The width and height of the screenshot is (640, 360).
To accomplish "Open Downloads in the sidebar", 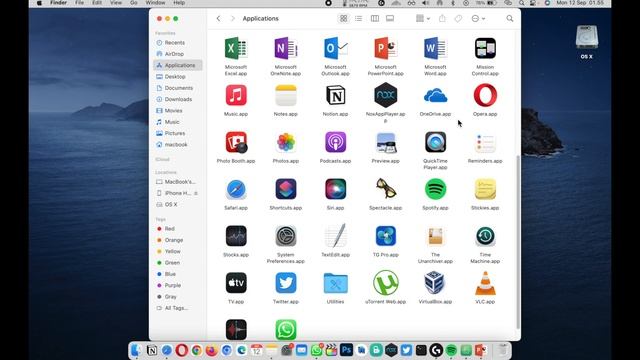I will 178,99.
